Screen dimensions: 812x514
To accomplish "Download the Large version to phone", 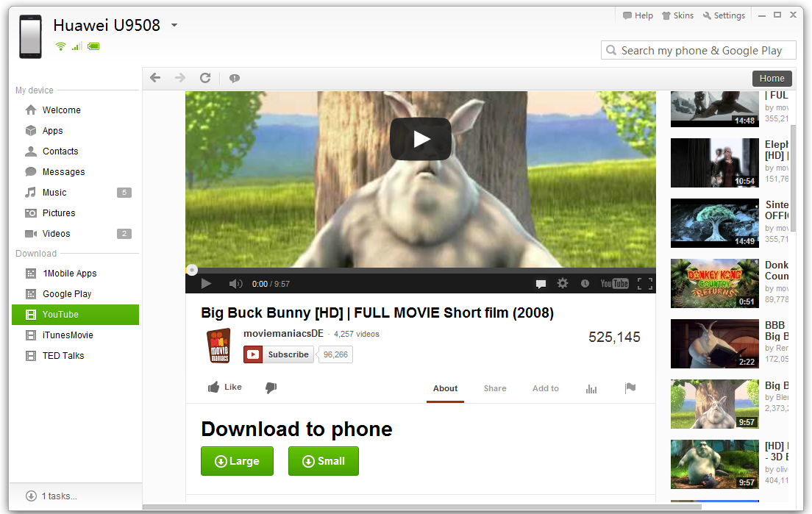I will (x=237, y=460).
